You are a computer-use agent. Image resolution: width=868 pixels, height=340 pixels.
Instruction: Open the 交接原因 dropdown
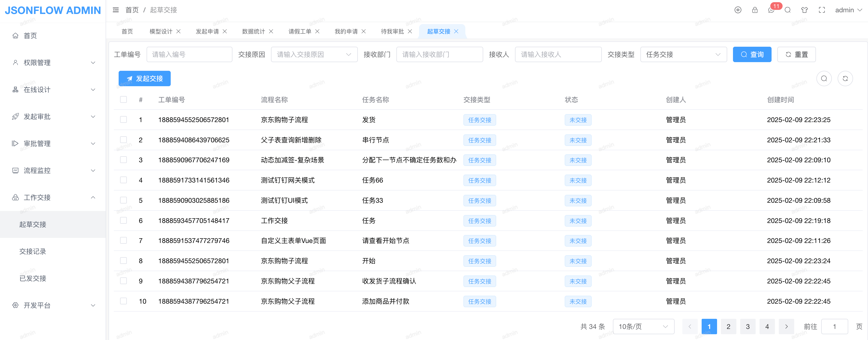[x=314, y=54]
